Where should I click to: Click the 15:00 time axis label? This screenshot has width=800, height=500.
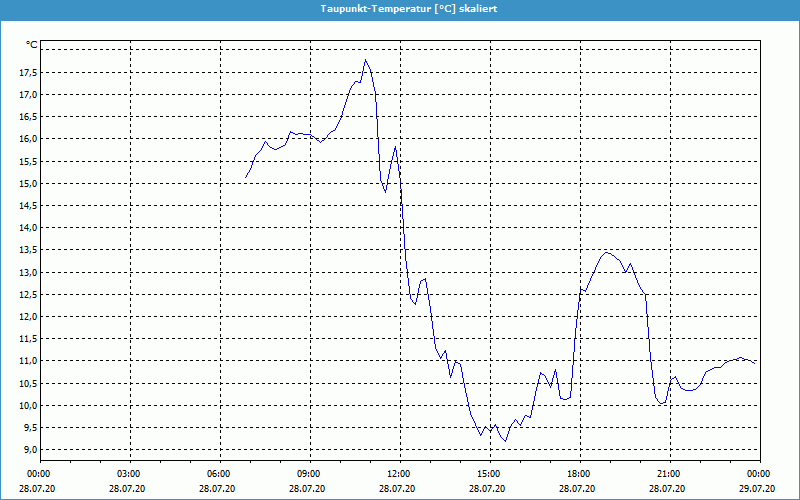(x=490, y=474)
